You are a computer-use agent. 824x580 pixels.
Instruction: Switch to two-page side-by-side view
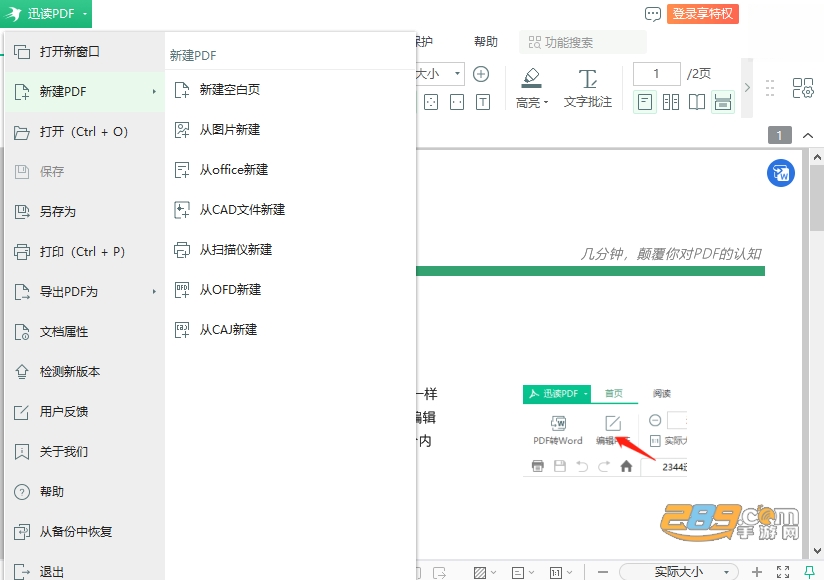tap(671, 102)
